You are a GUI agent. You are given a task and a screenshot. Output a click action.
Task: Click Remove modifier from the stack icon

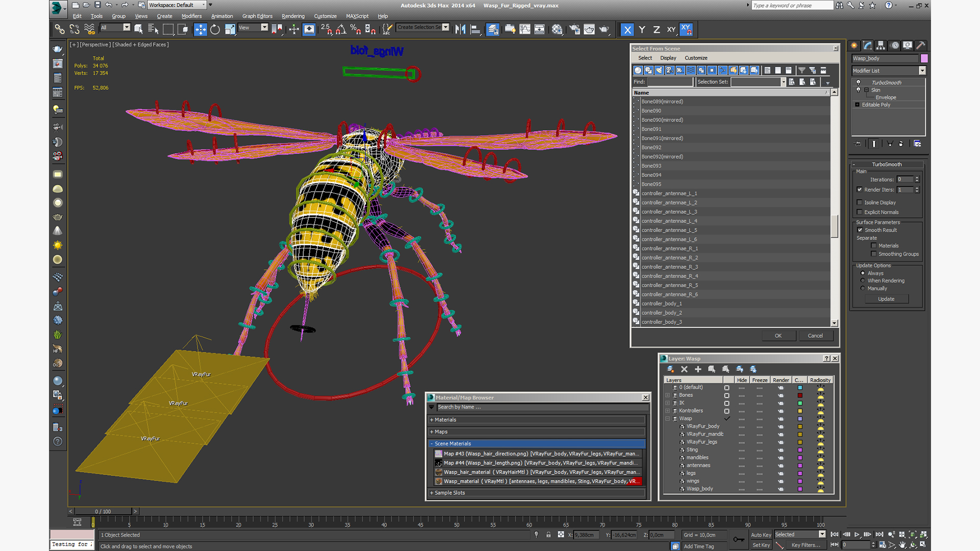pos(901,144)
